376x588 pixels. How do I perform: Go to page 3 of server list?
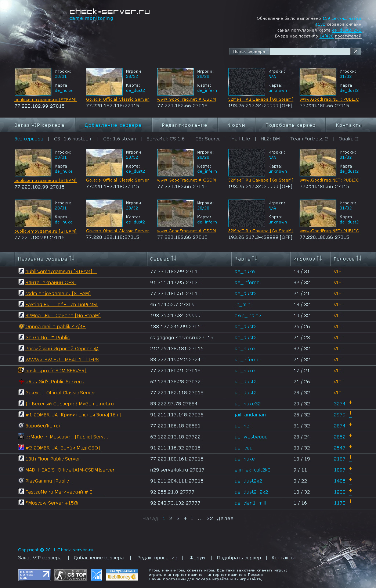click(178, 519)
